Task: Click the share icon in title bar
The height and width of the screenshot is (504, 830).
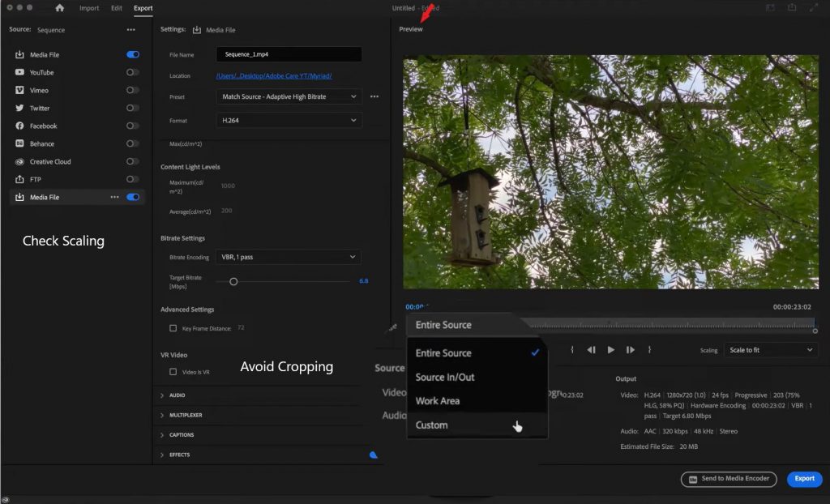Action: [792, 7]
